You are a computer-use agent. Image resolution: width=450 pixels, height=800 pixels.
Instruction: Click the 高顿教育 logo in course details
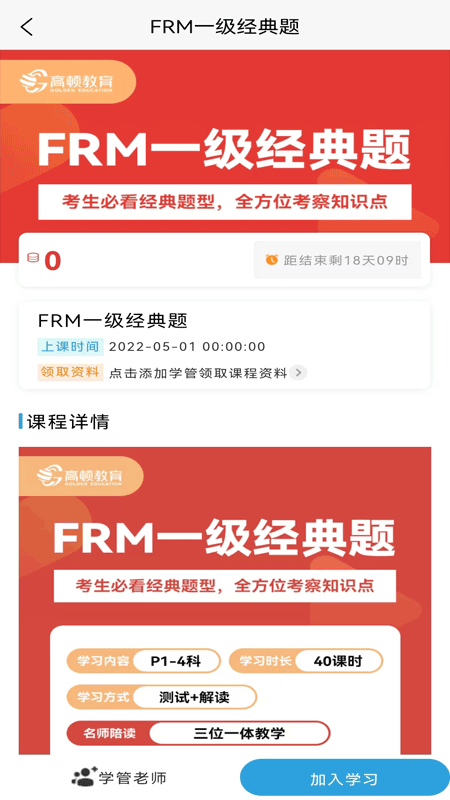79,476
